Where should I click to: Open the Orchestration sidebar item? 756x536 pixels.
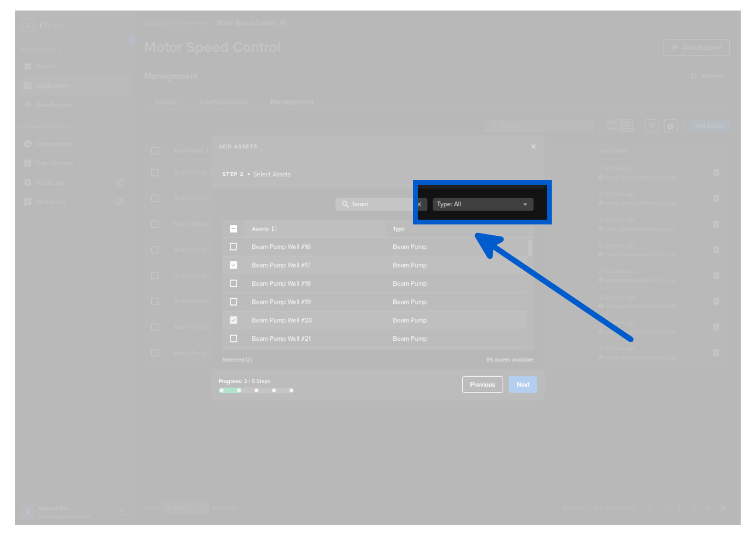(x=55, y=144)
